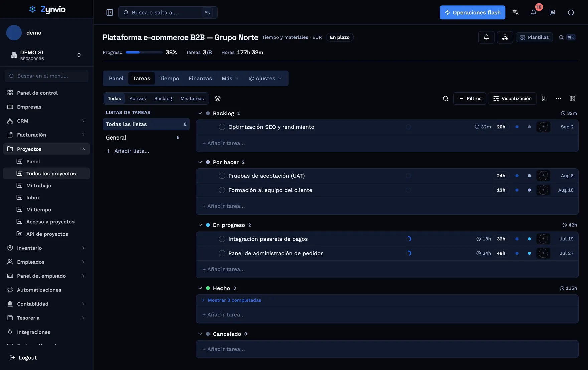Image resolution: width=588 pixels, height=370 pixels.
Task: Collapse the Cancelado group
Action: [x=200, y=334]
